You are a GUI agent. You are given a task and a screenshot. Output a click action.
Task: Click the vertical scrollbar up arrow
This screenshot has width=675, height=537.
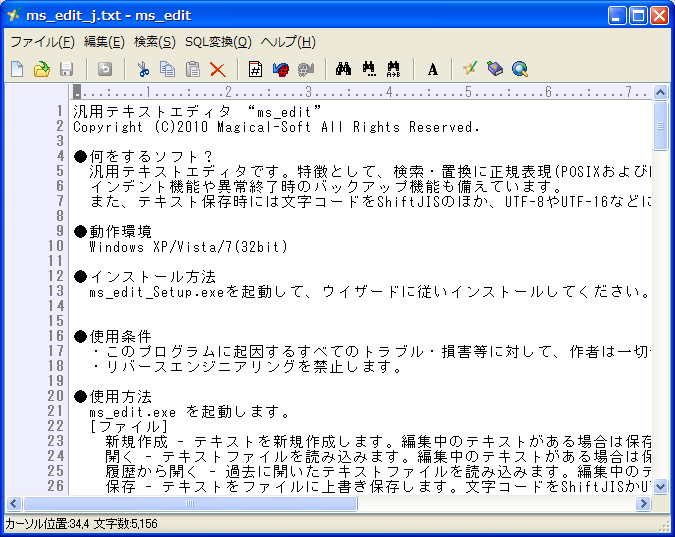click(660, 92)
